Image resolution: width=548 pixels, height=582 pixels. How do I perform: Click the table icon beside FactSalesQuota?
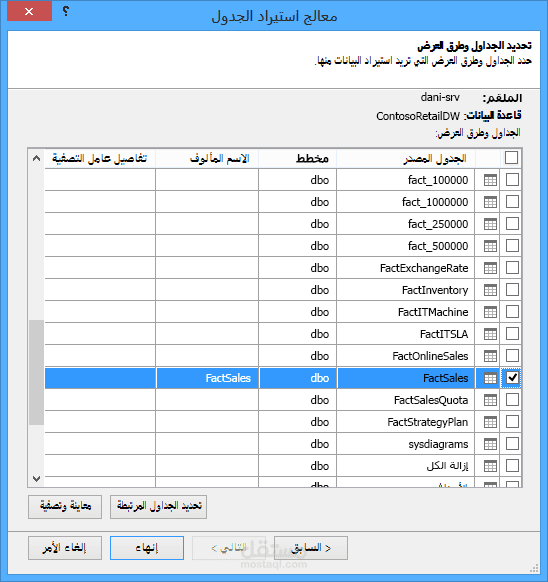point(490,400)
